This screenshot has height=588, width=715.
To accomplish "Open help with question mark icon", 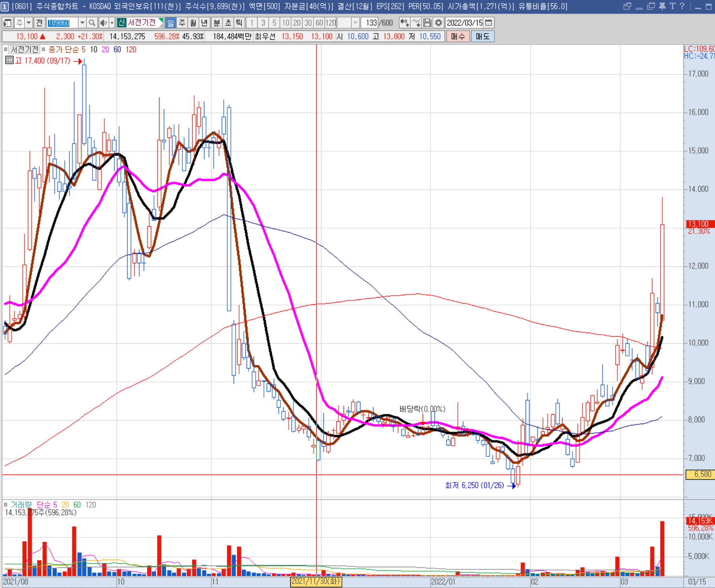I will [682, 6].
